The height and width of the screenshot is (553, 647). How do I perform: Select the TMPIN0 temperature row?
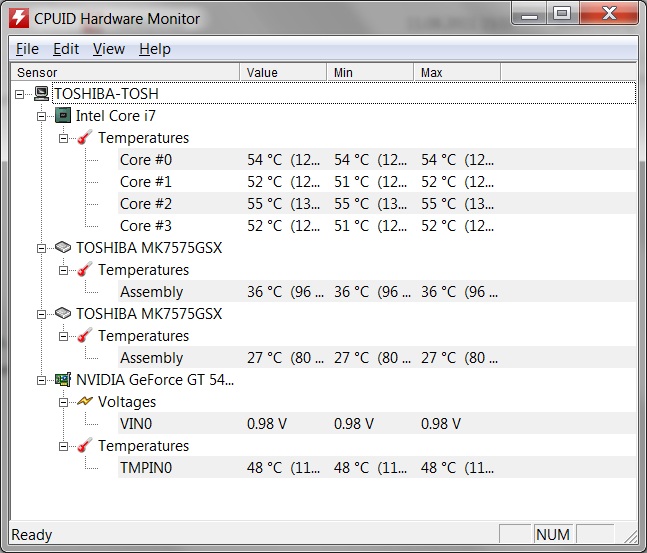[x=376, y=467]
